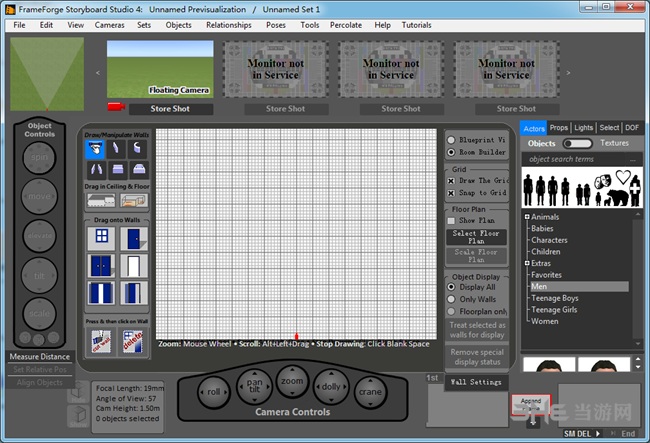Screen dimensions: 650x443
Task: Click the zoom camera control knob
Action: (292, 381)
